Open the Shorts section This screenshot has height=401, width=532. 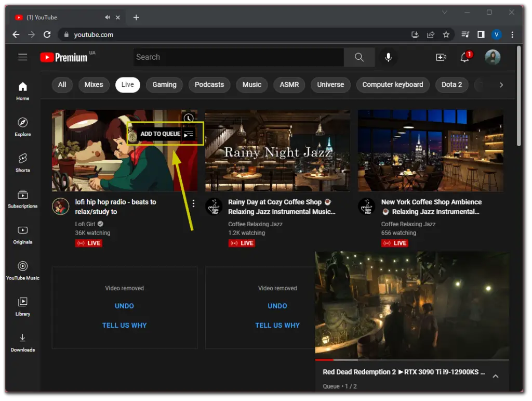click(x=22, y=163)
